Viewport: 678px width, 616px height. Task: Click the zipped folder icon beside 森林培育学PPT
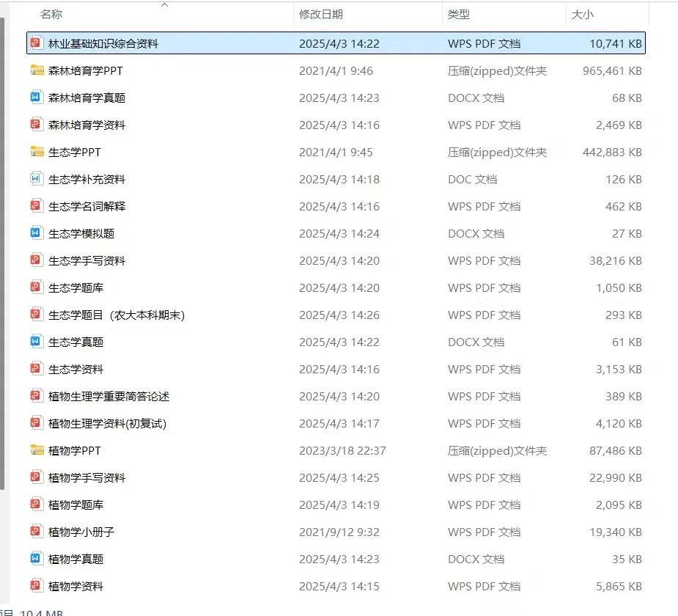[37, 70]
